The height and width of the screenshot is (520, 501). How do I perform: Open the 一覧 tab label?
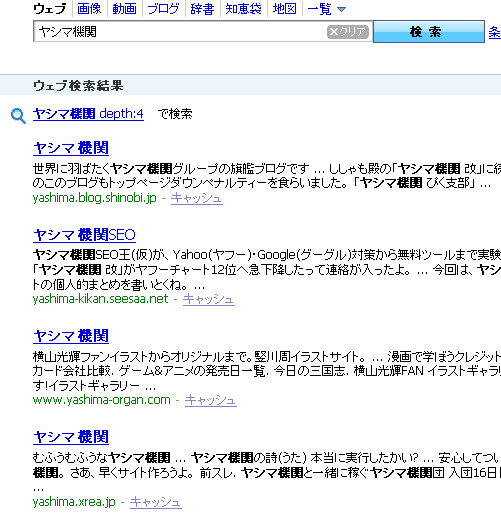click(x=319, y=9)
